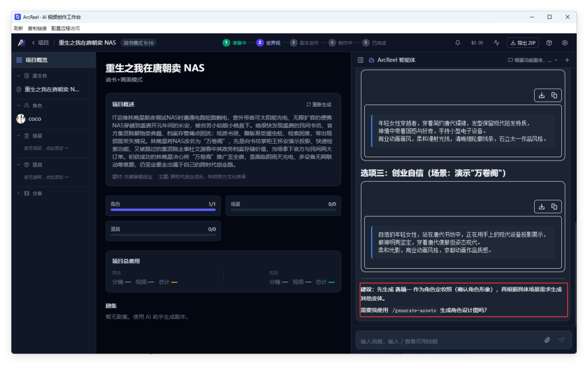The image size is (588, 365).
Task: Go back via the 项目 chevron
Action: (x=40, y=43)
